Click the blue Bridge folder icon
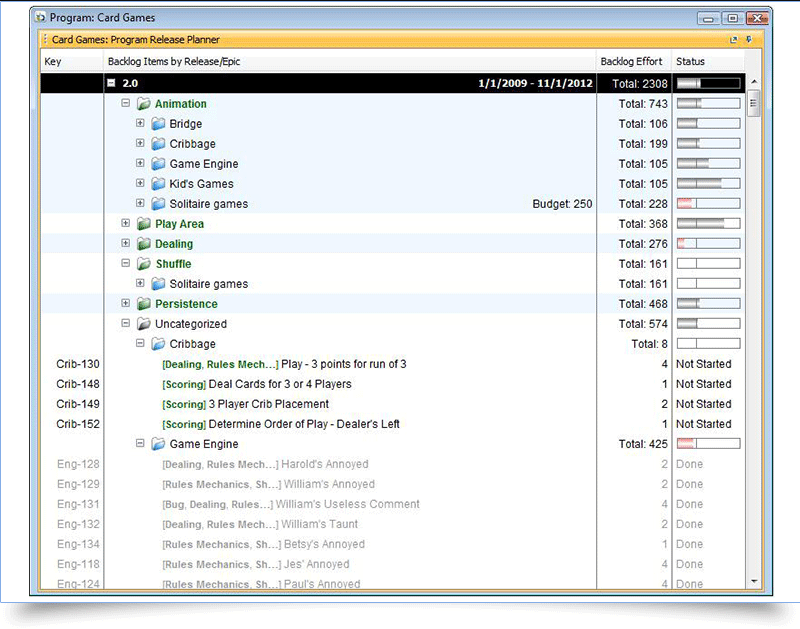Screen dimensions: 800x629 pos(158,124)
